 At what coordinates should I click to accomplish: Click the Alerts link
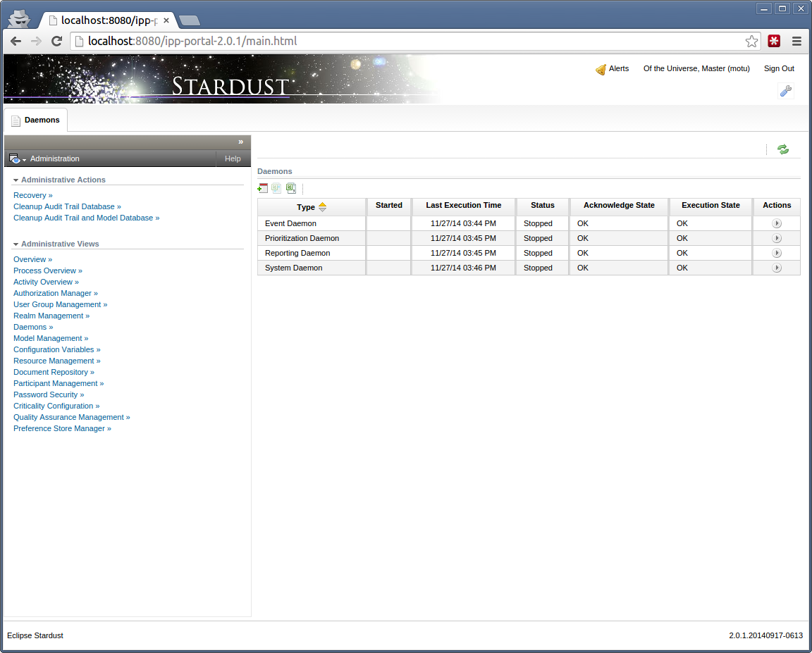pos(619,69)
